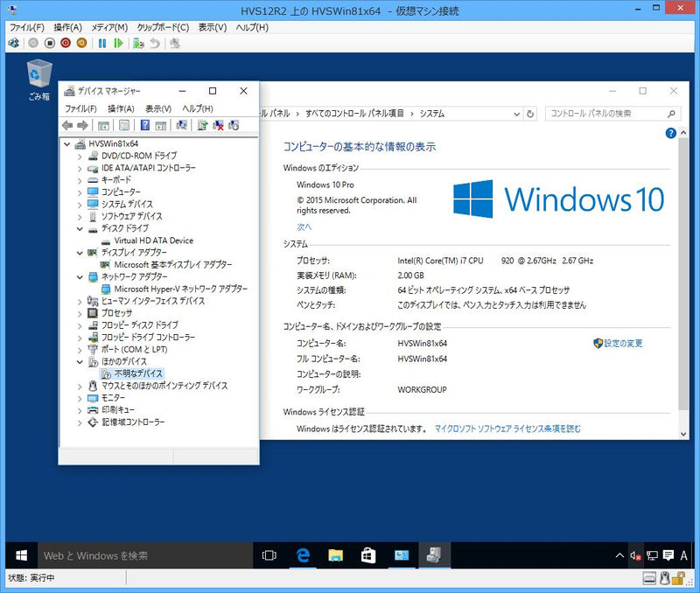The height and width of the screenshot is (593, 700).
Task: Click the muted volume tray icon
Action: 636,555
